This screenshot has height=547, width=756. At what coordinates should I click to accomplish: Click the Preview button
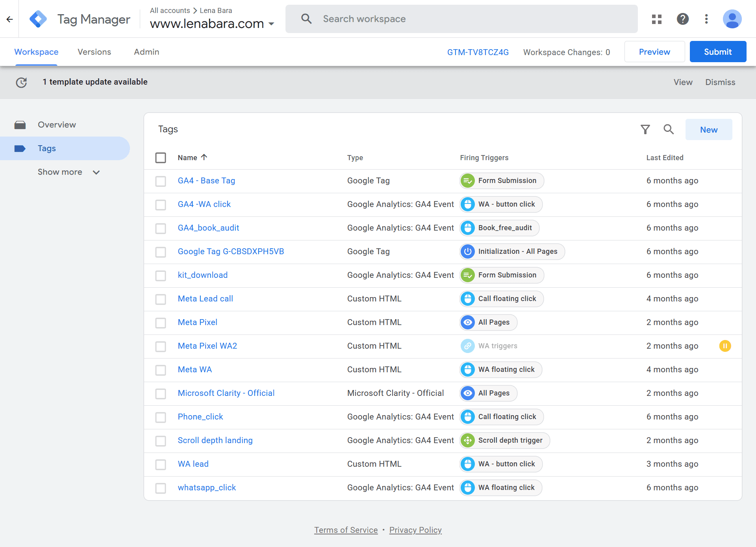pos(654,52)
